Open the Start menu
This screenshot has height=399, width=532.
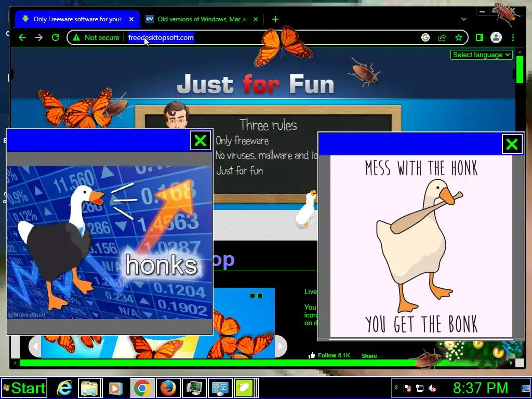(x=24, y=388)
